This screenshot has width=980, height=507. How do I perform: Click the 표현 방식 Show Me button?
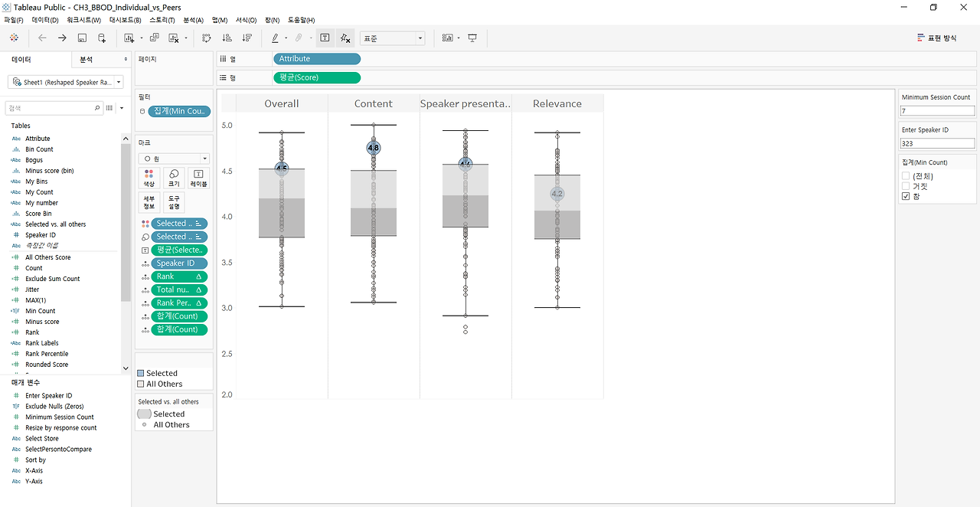tap(937, 38)
